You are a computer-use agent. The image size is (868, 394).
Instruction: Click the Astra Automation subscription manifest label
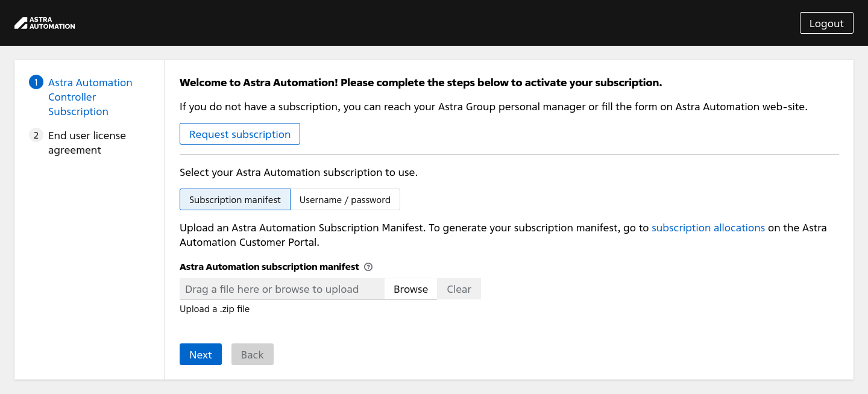269,267
